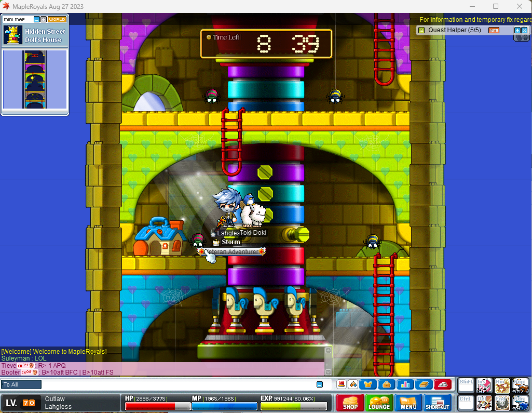Open the Equipment shirt icon
This screenshot has height=413, width=532.
368,384
